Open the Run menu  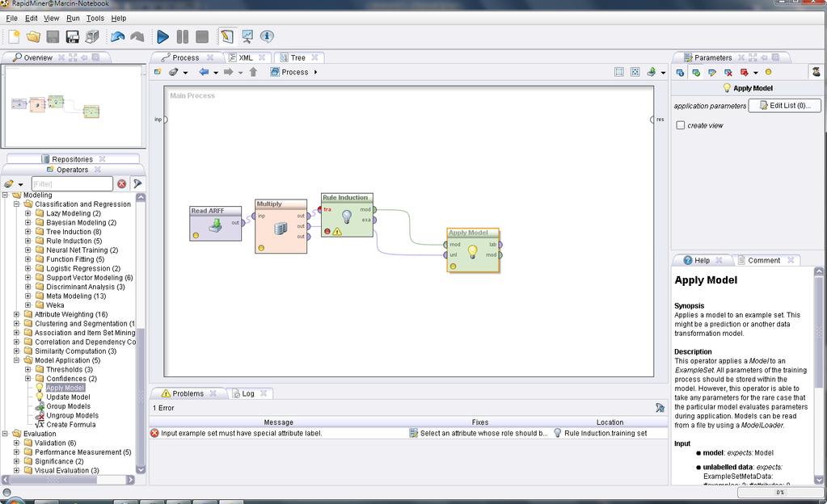click(73, 18)
